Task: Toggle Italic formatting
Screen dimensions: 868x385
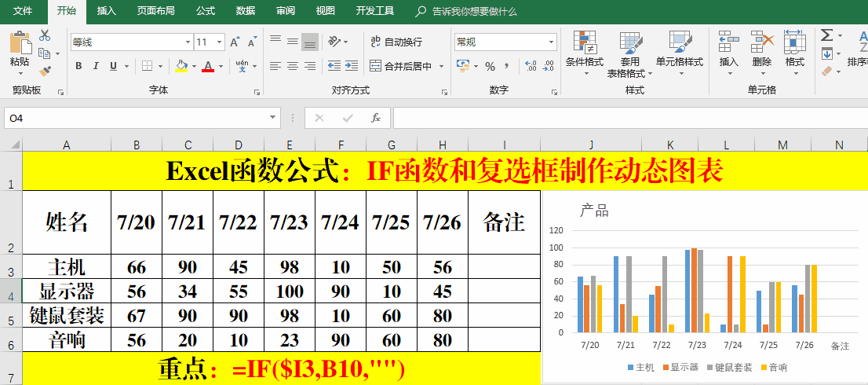Action: click(x=96, y=67)
